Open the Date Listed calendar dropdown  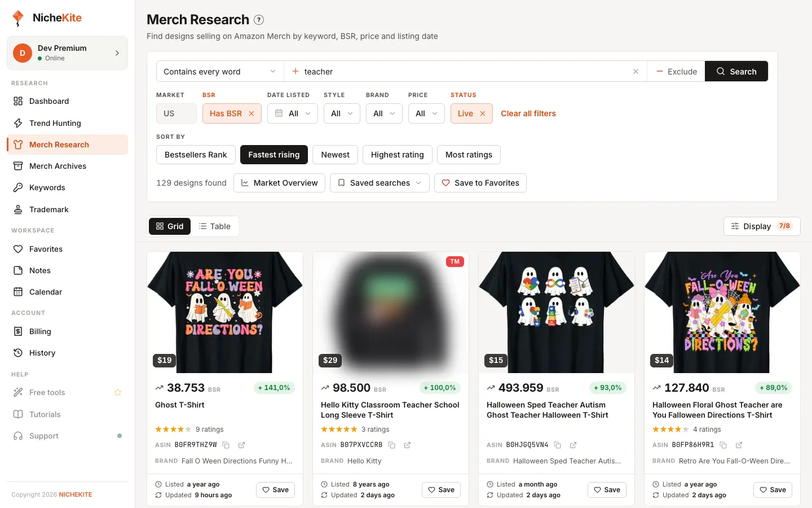293,113
